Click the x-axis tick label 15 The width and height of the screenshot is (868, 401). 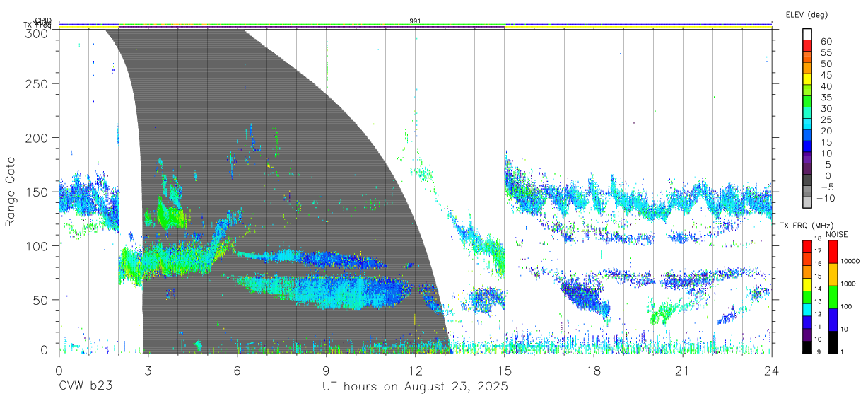(x=504, y=371)
